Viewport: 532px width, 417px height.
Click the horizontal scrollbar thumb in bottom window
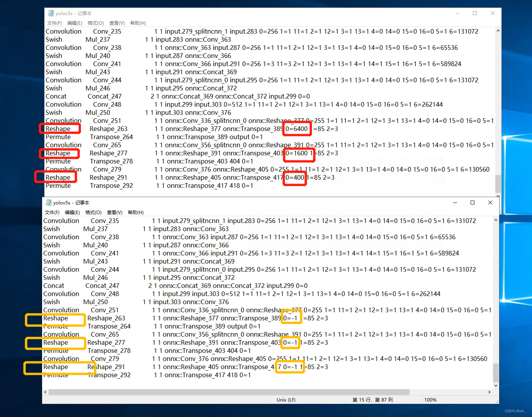click(229, 392)
